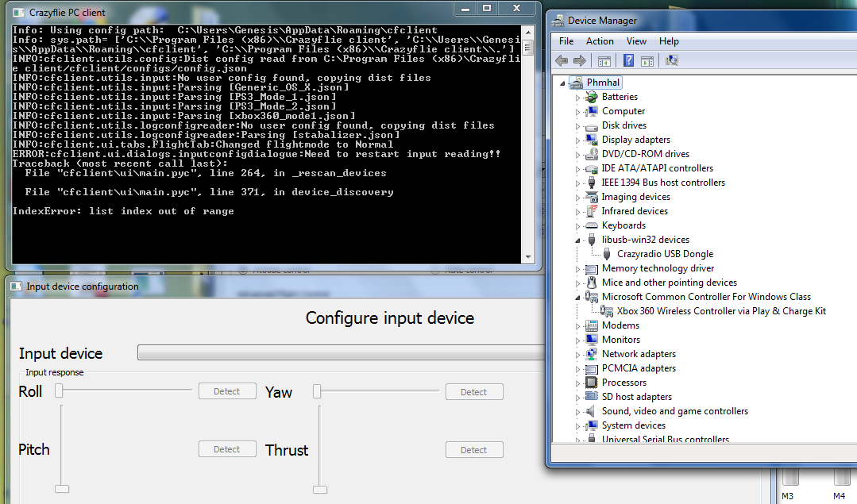Click the Yaw horizontal slider handle
This screenshot has width=857, height=504.
pos(316,391)
